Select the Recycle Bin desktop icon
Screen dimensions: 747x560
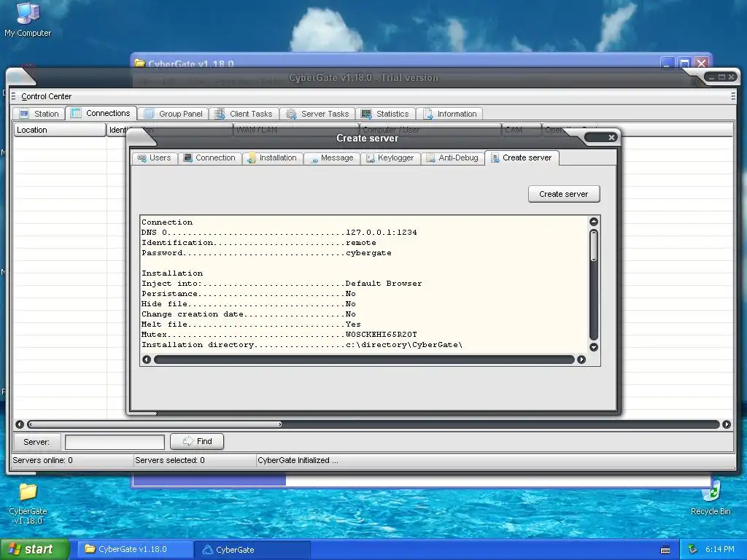pyautogui.click(x=711, y=498)
